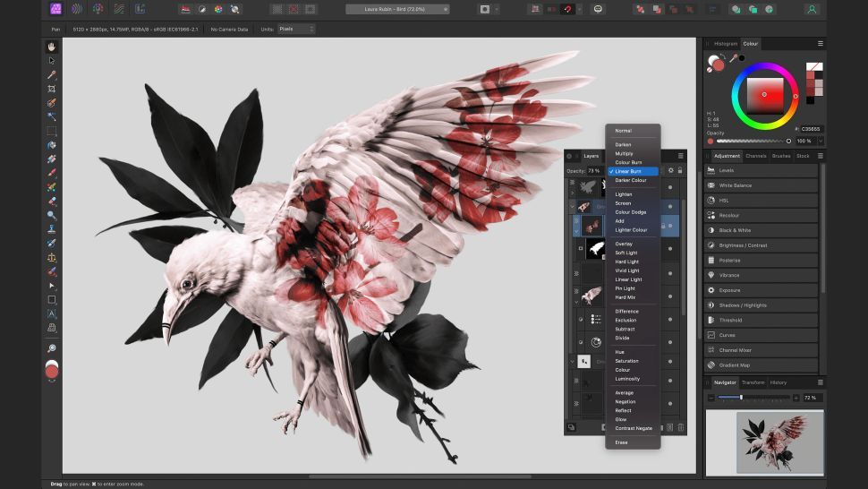
Task: Choose Multiply blend mode
Action: coord(624,153)
